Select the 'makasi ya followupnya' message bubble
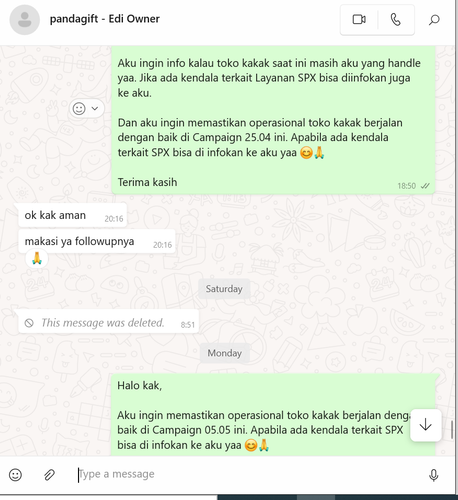458x500 pixels. [97, 241]
